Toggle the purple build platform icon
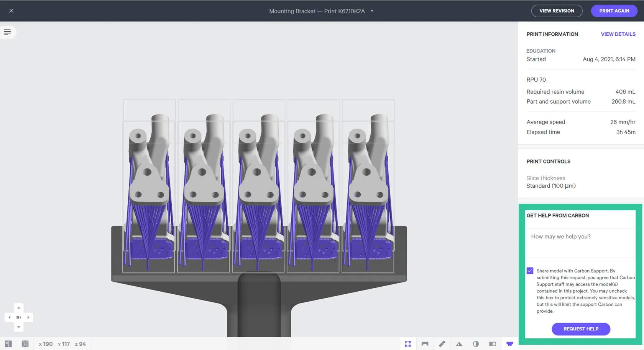The width and height of the screenshot is (644, 350). pos(510,344)
